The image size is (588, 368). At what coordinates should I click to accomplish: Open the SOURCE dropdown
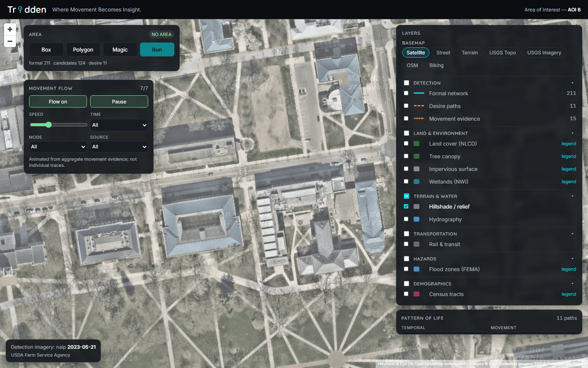coord(119,147)
